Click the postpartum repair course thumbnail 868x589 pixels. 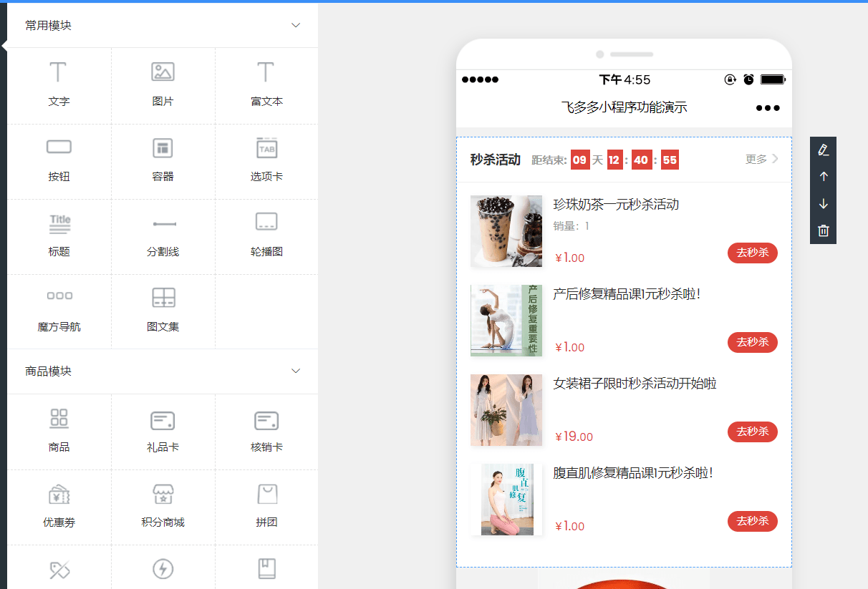coord(506,320)
